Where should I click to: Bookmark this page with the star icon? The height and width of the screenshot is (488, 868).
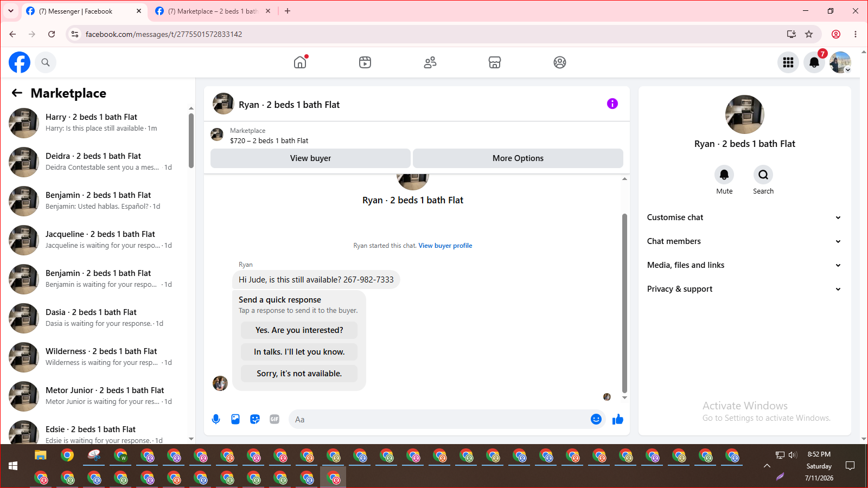point(809,34)
